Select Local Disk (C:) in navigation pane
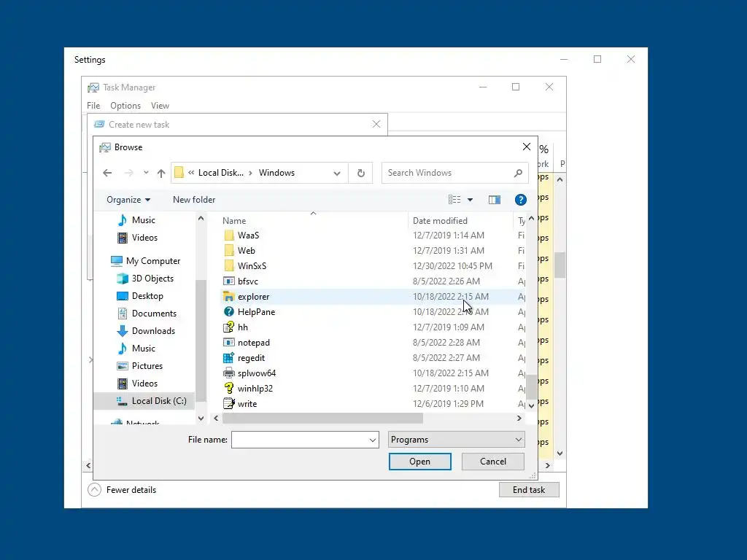 click(144, 401)
